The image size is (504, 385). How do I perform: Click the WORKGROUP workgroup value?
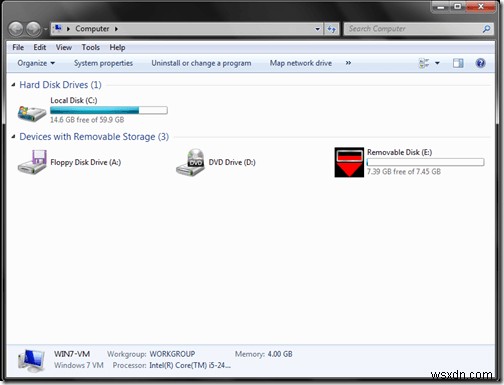[x=172, y=354]
